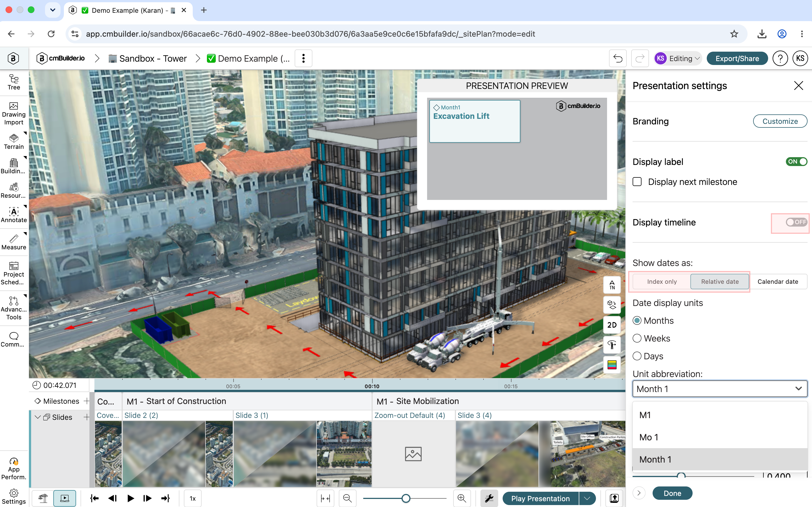Turn on Display timeline switch
This screenshot has width=812, height=507.
(796, 222)
